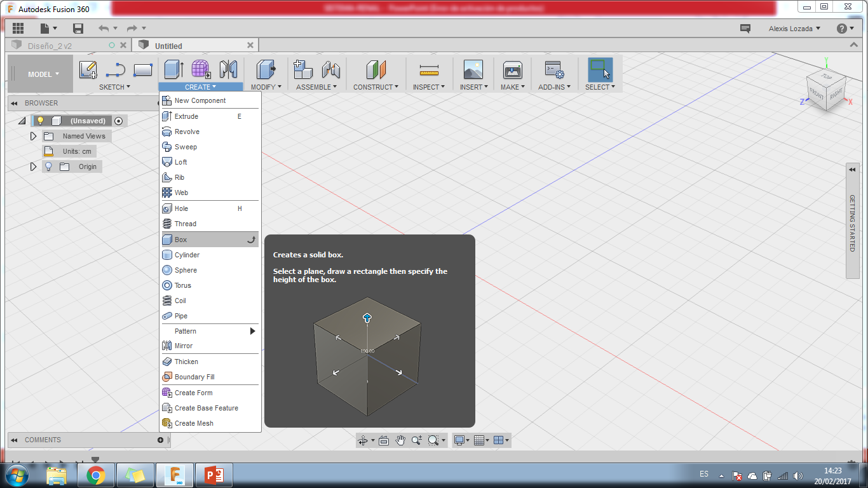Screen dimensions: 868x488
Task: Choose Coil from the Create menu
Action: coord(210,301)
